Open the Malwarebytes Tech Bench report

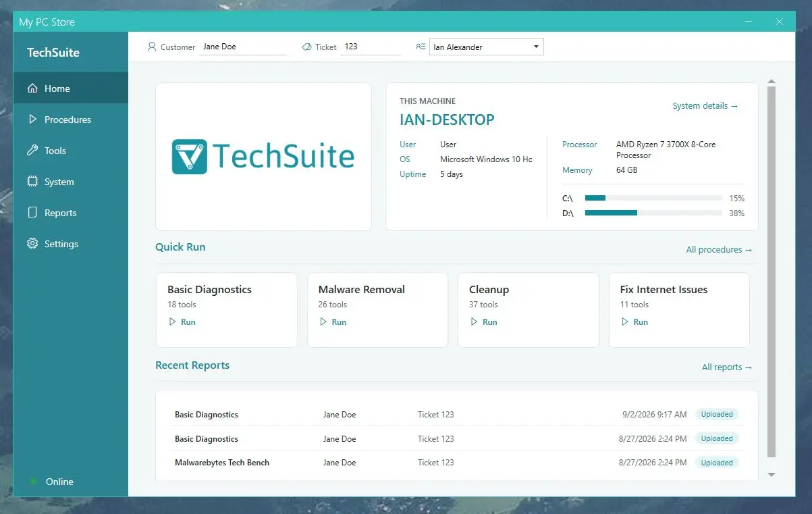coord(456,463)
